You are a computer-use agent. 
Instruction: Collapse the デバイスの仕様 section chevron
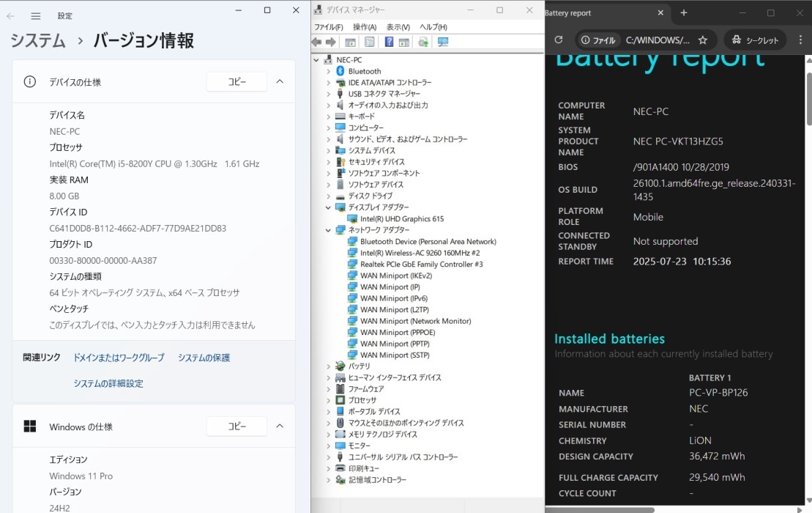click(x=280, y=81)
